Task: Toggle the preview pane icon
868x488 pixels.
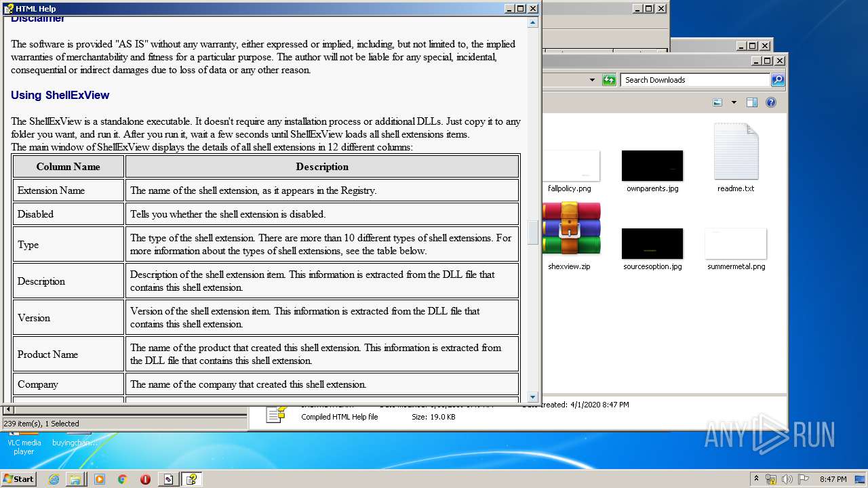Action: point(751,102)
